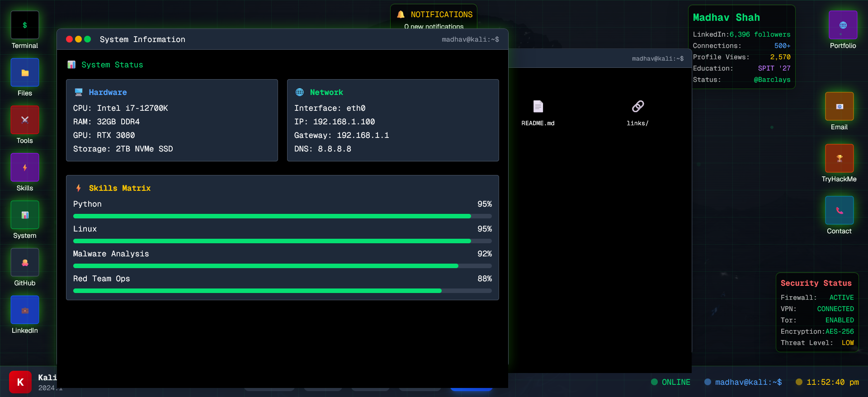Screen dimensions: 868x397
Task: Click the Security Status heading
Action: (x=816, y=283)
